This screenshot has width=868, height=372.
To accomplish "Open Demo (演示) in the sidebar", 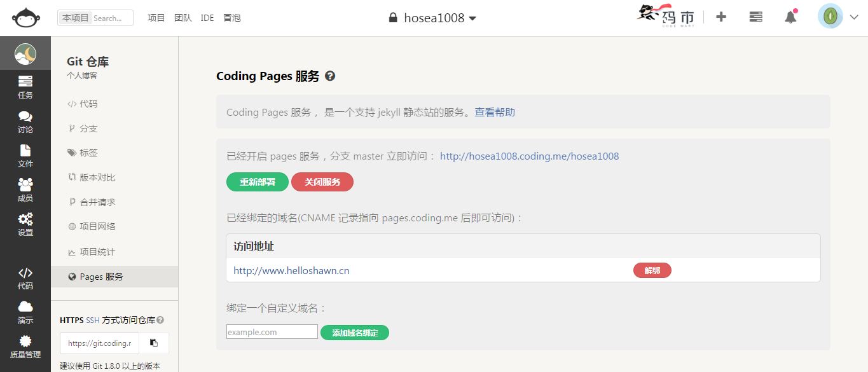I will click(25, 312).
